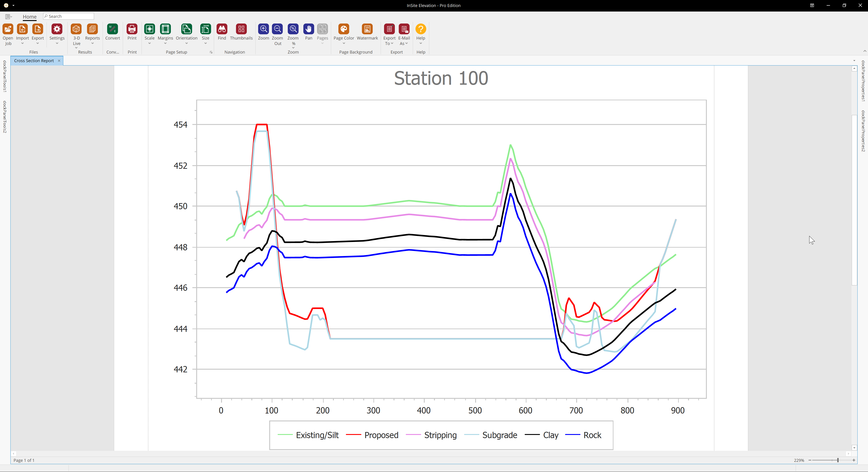
Task: Expand the Orientation options
Action: tap(186, 43)
